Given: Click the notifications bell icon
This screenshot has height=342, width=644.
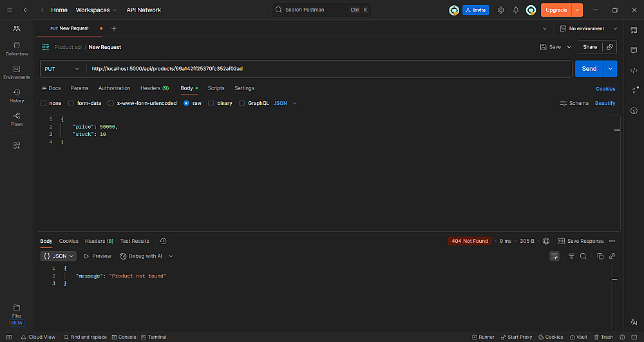Looking at the screenshot, I should click(x=516, y=10).
